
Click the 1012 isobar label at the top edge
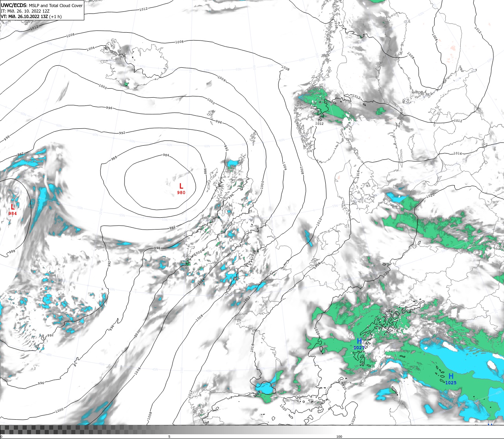[143, 9]
